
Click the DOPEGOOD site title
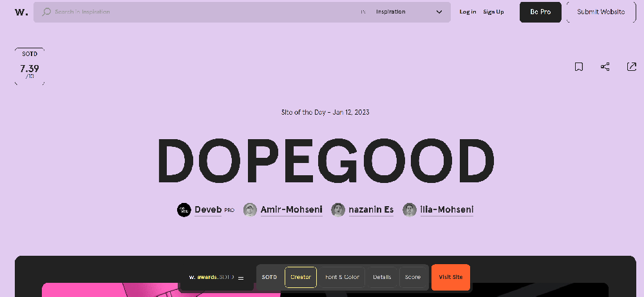click(326, 161)
